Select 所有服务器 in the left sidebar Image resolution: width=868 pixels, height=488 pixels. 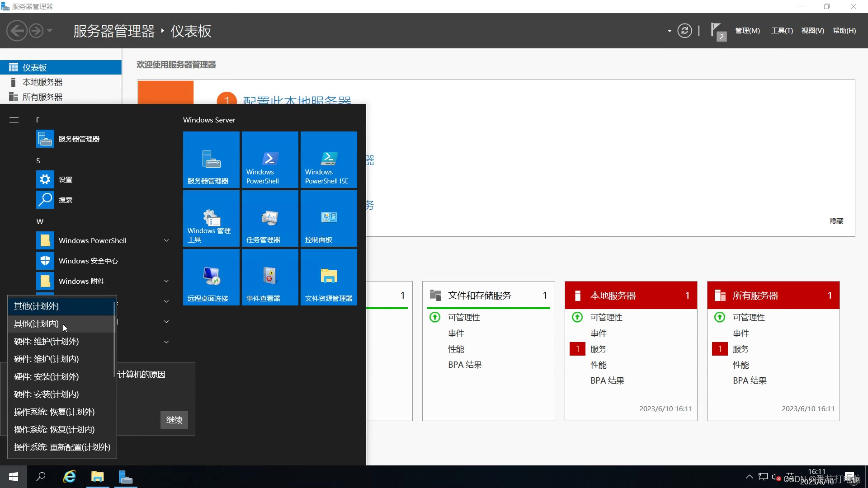pos(61,97)
